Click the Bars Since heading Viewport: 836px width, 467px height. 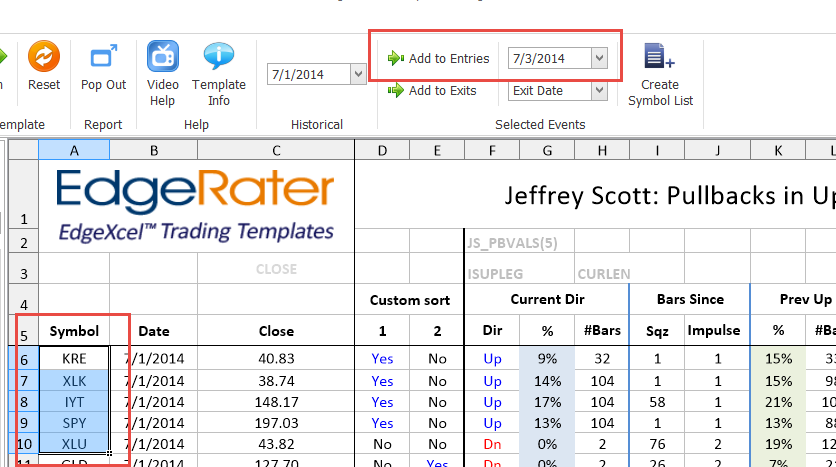click(x=690, y=299)
